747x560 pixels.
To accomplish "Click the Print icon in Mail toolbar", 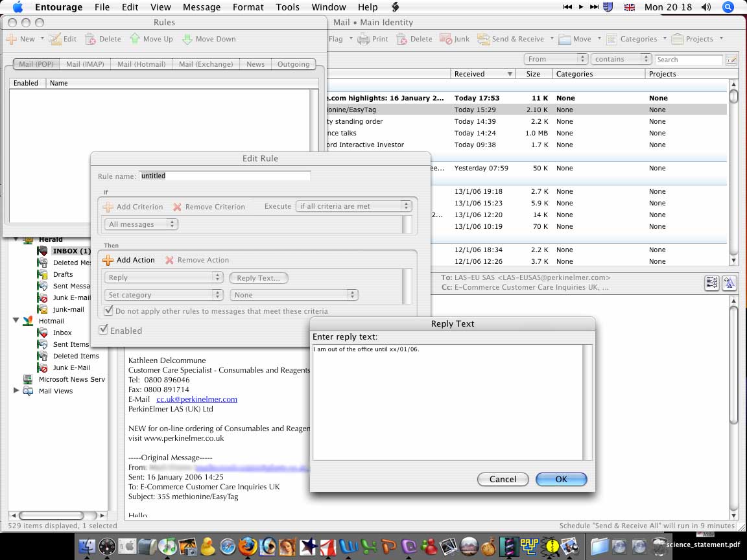I will click(x=364, y=39).
